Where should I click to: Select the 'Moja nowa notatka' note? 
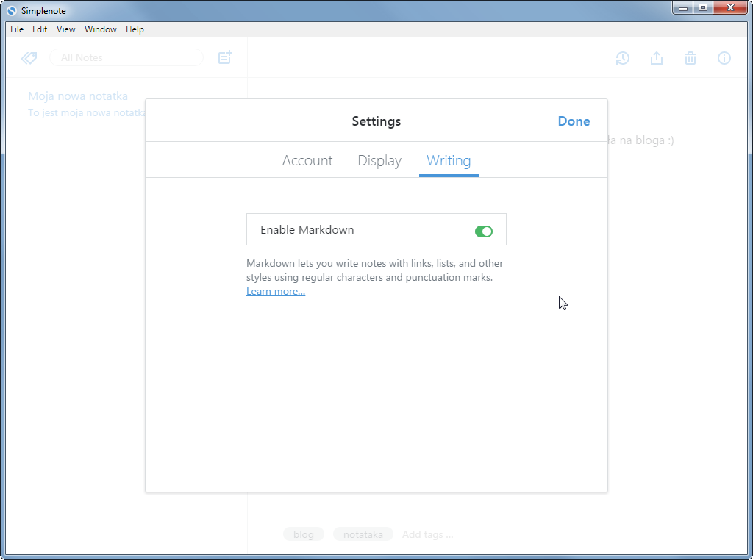pos(87,104)
